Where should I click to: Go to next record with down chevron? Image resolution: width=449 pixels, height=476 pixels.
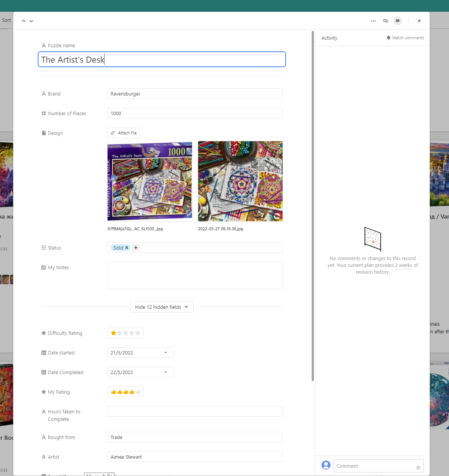coord(31,21)
